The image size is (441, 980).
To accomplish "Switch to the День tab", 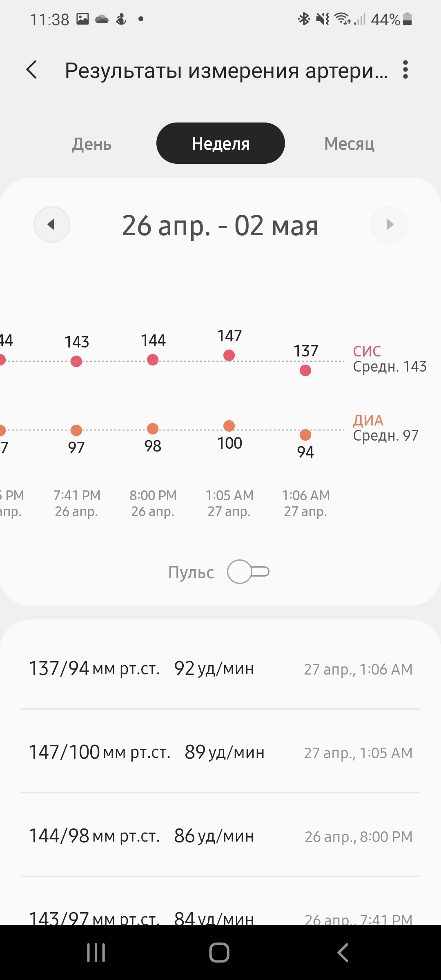I will [92, 144].
